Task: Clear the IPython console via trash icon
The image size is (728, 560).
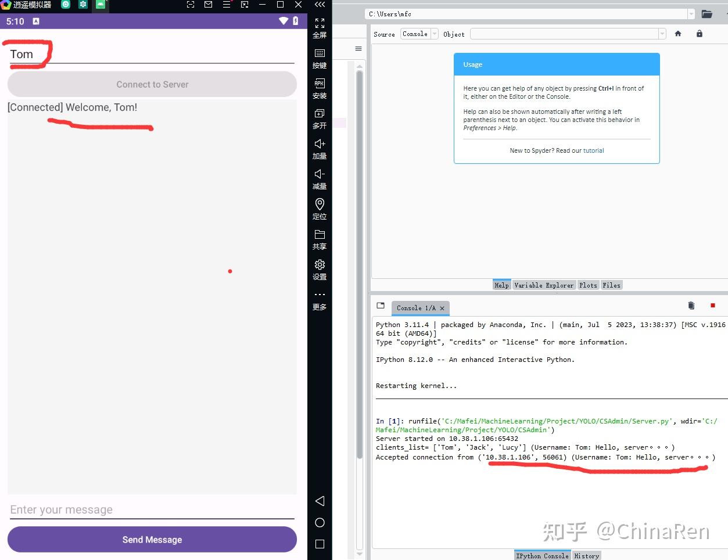Action: coord(691,305)
